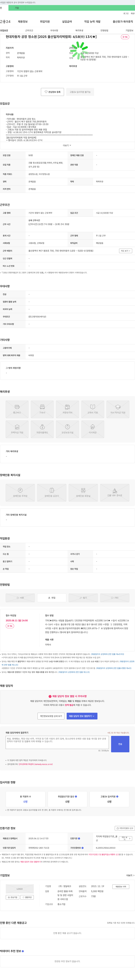This screenshot has width=135, height=980.
Task: Click the 차량유지비 vehicle allowance icon
Action: pyautogui.click(x=67, y=409)
